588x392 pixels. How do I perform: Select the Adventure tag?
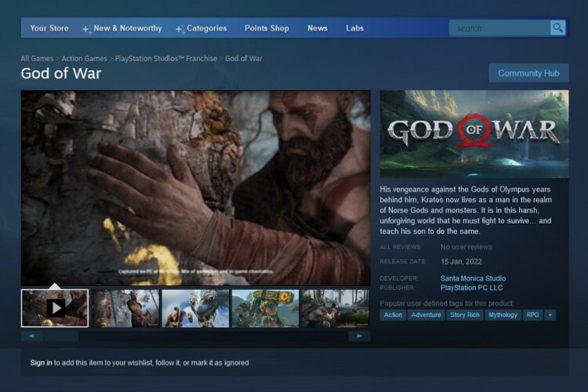[426, 315]
